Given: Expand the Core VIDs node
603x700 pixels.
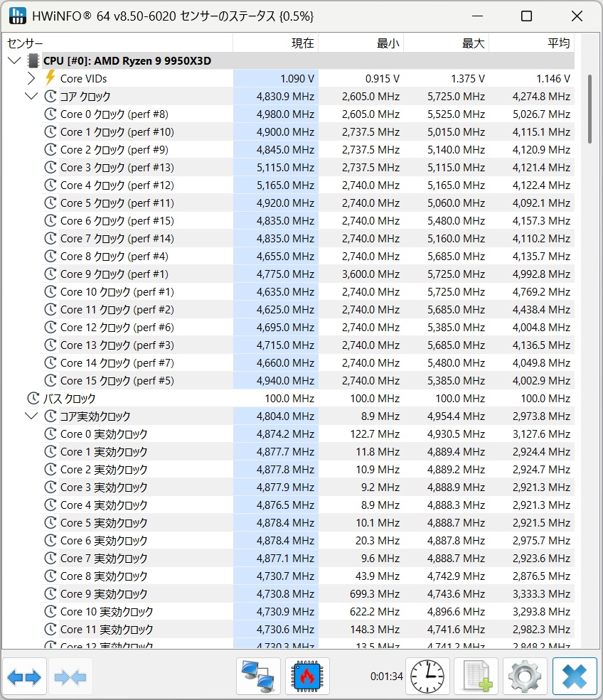Looking at the screenshot, I should click(31, 78).
